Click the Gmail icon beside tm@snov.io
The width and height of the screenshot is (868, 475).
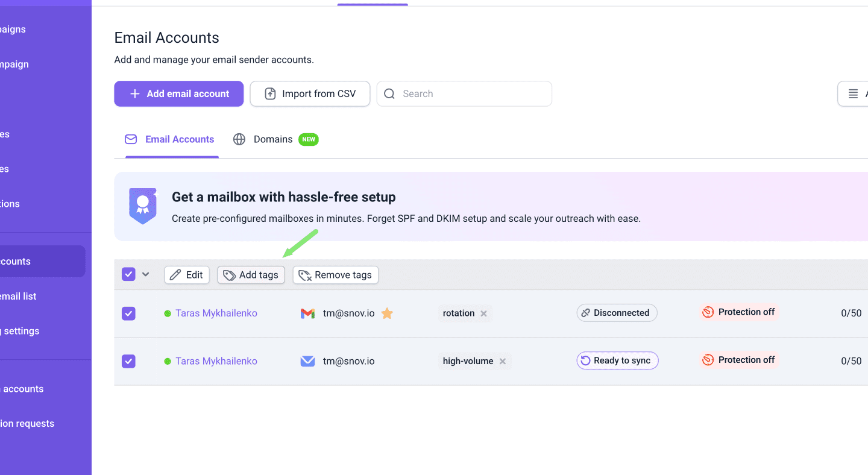[307, 313]
